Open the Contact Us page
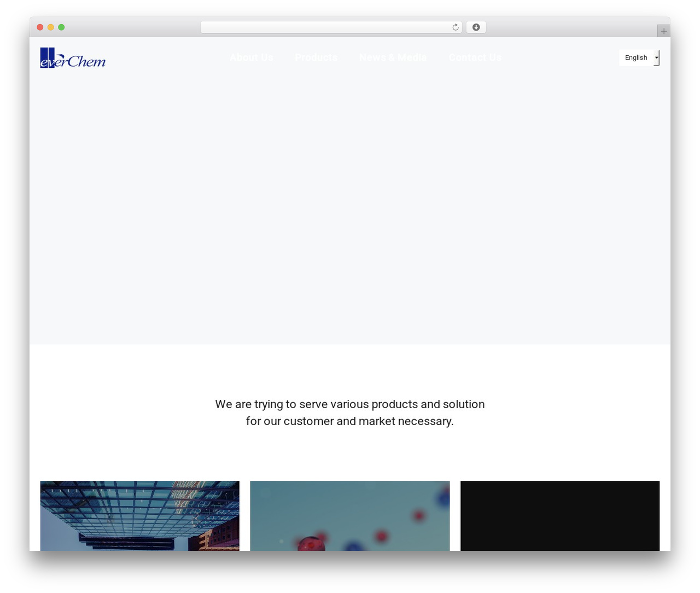This screenshot has height=593, width=700. 475,57
